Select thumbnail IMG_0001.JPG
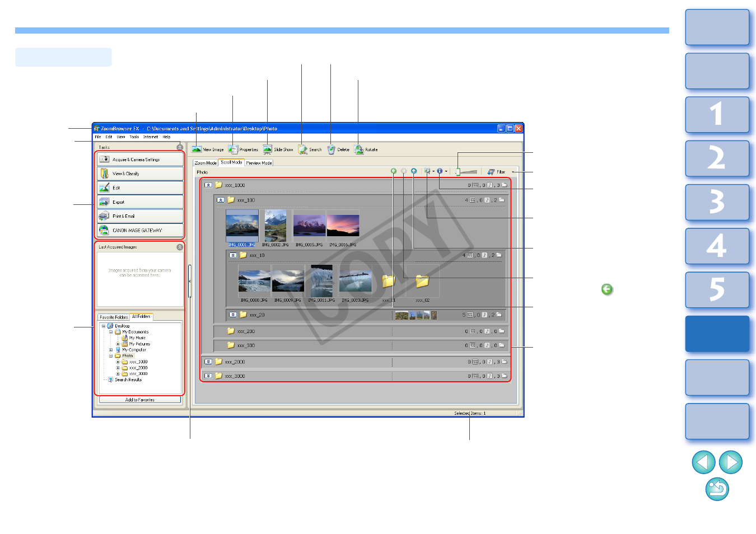Screen dimensions: 756x534 point(242,226)
